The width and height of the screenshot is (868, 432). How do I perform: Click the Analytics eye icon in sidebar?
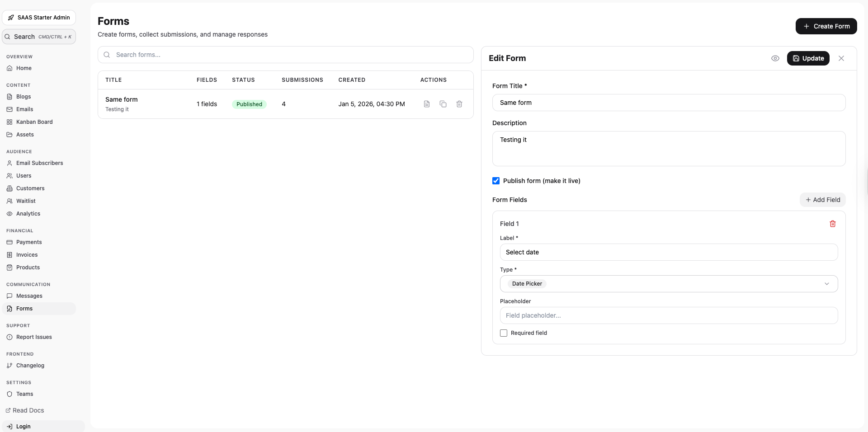click(9, 214)
